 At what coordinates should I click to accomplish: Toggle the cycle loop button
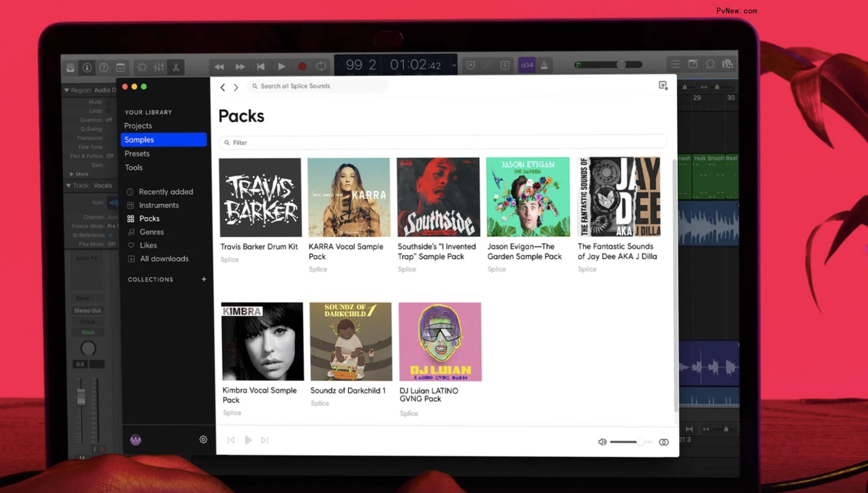click(321, 67)
